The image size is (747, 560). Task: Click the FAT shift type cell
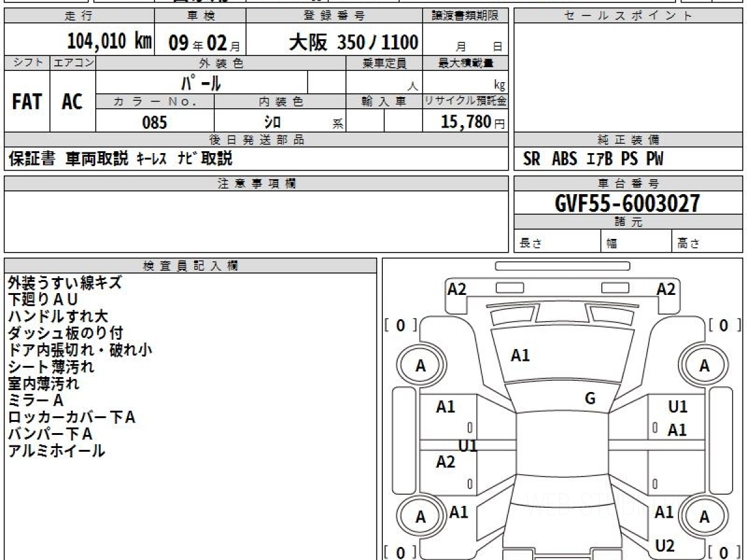pyautogui.click(x=27, y=102)
